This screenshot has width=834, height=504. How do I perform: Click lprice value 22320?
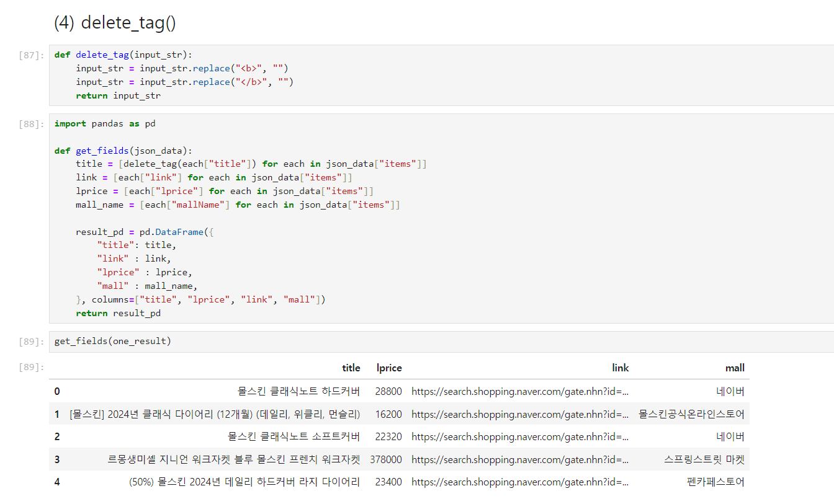tap(388, 436)
